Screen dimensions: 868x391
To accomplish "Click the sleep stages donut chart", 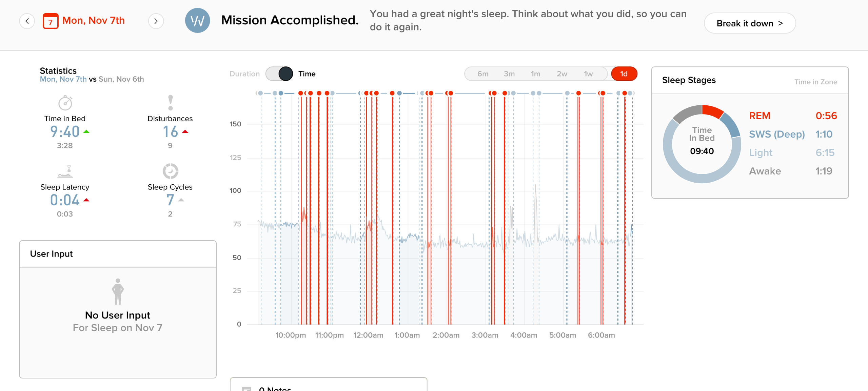I will point(702,144).
